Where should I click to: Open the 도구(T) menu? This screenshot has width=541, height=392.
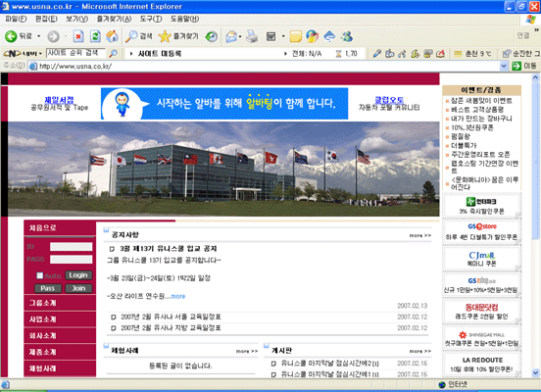pos(151,19)
